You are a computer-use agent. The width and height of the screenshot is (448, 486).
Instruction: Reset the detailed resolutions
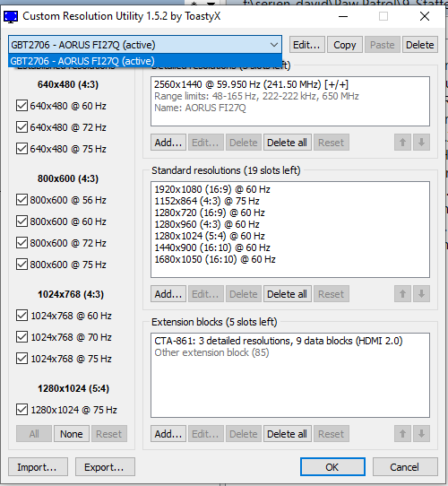[x=332, y=143]
